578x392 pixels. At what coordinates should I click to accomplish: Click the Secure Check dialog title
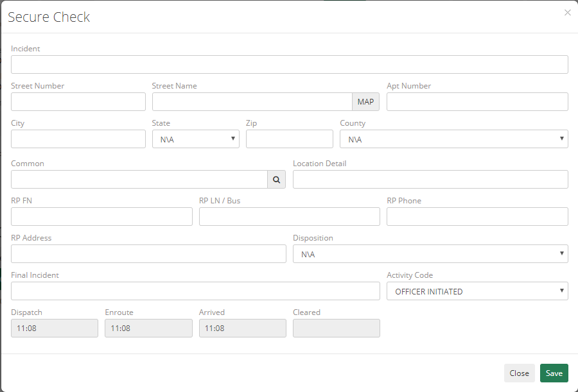49,17
